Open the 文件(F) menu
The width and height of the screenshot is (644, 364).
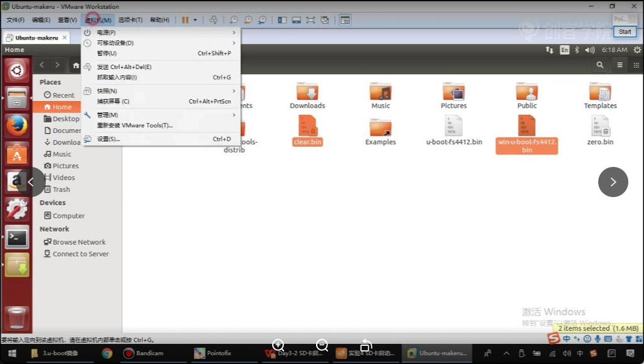(x=15, y=19)
